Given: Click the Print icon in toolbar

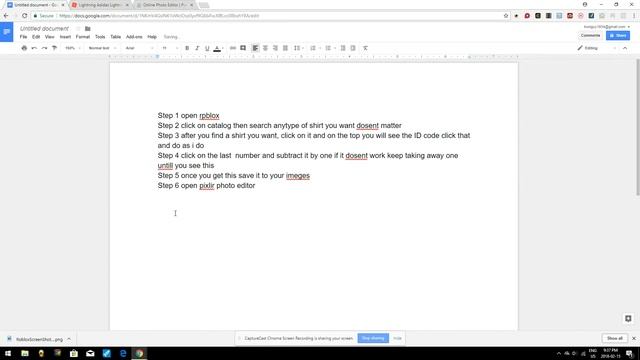Looking at the screenshot, I should (x=24, y=48).
